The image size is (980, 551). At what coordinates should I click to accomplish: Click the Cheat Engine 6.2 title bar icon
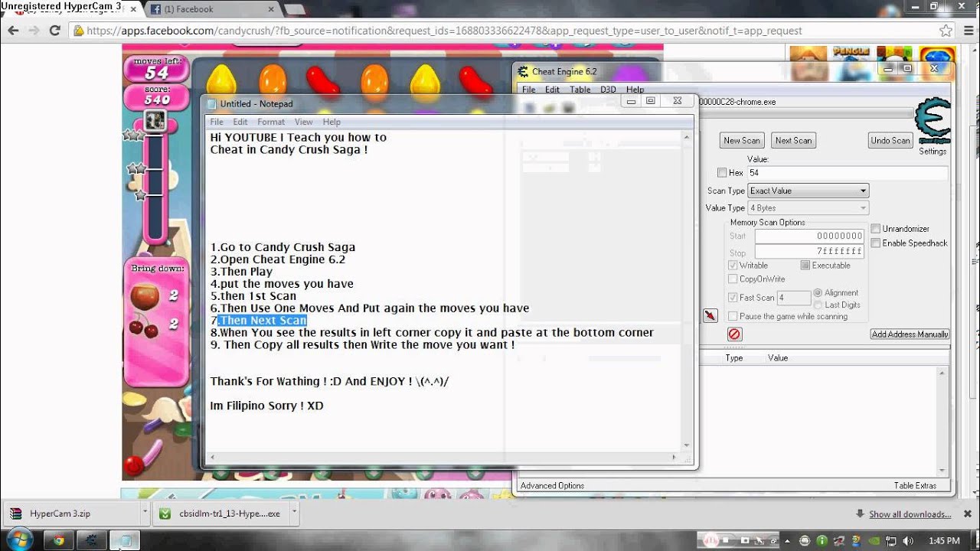pos(523,72)
